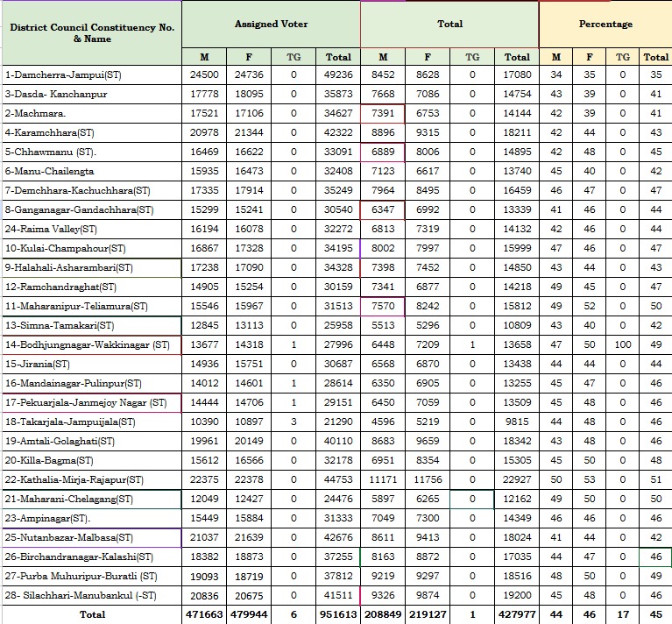Select the 22-Kathalia-Mirja-Rajapur(ST) constituency cell
672x624 pixels.
point(74,479)
